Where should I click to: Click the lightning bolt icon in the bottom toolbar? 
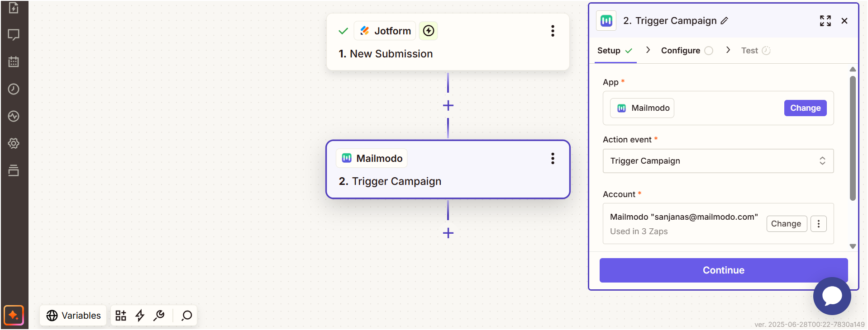coord(140,316)
